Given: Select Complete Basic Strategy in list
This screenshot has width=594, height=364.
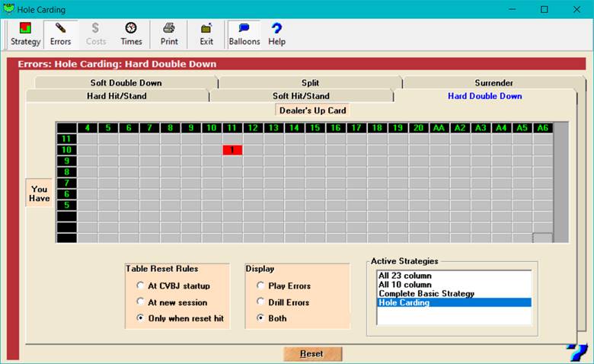Looking at the screenshot, I should [x=426, y=293].
